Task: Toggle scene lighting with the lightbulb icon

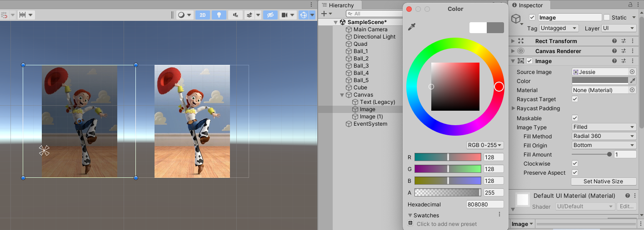Action: click(219, 15)
